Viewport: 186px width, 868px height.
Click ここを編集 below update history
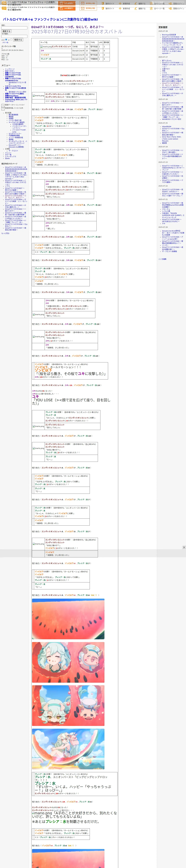pos(162,259)
